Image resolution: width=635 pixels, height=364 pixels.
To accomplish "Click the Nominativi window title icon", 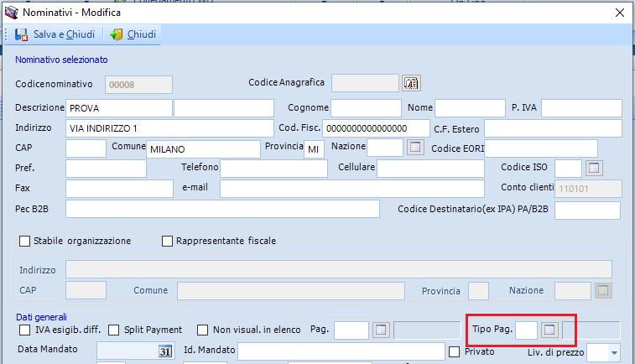I will coord(12,12).
